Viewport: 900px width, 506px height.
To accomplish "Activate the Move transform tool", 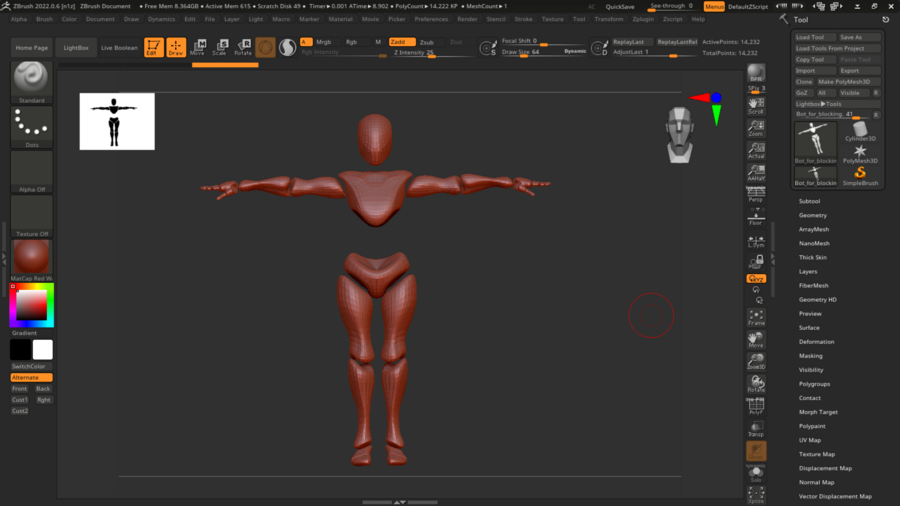I will coord(197,47).
